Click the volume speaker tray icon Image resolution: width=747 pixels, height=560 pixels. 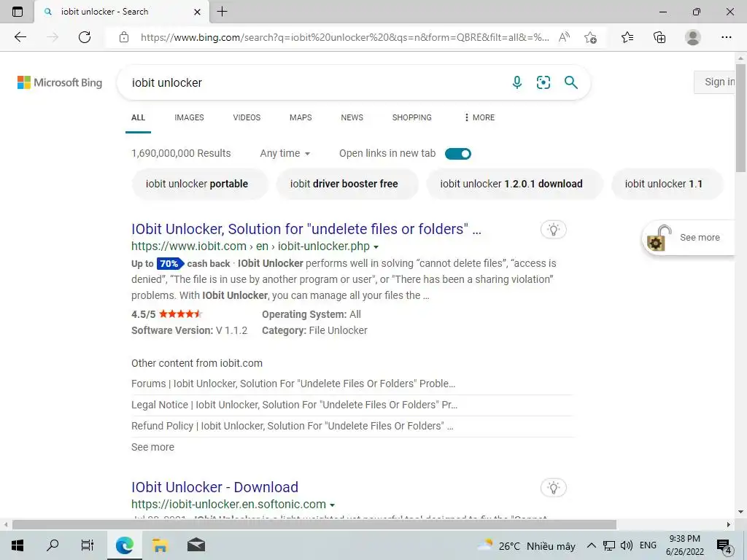tap(627, 545)
